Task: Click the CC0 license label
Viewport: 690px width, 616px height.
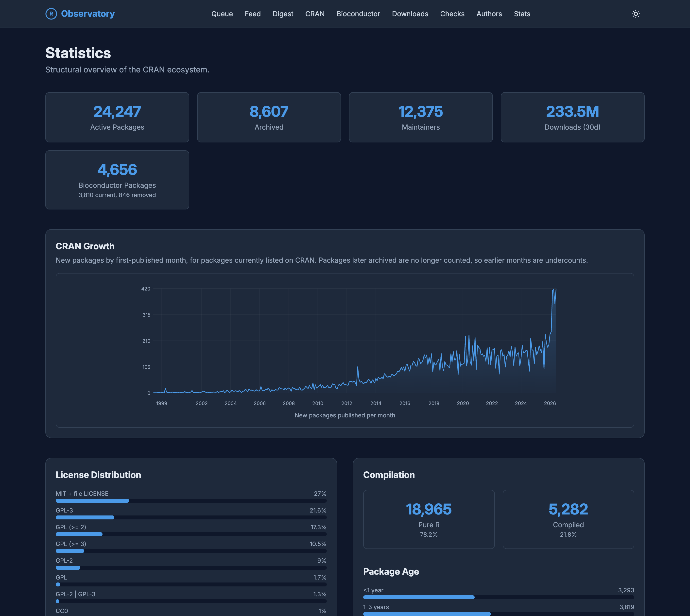Action: tap(62, 611)
